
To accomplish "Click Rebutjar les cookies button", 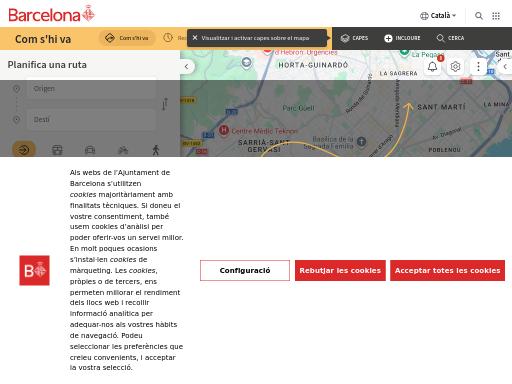I will click(340, 270).
